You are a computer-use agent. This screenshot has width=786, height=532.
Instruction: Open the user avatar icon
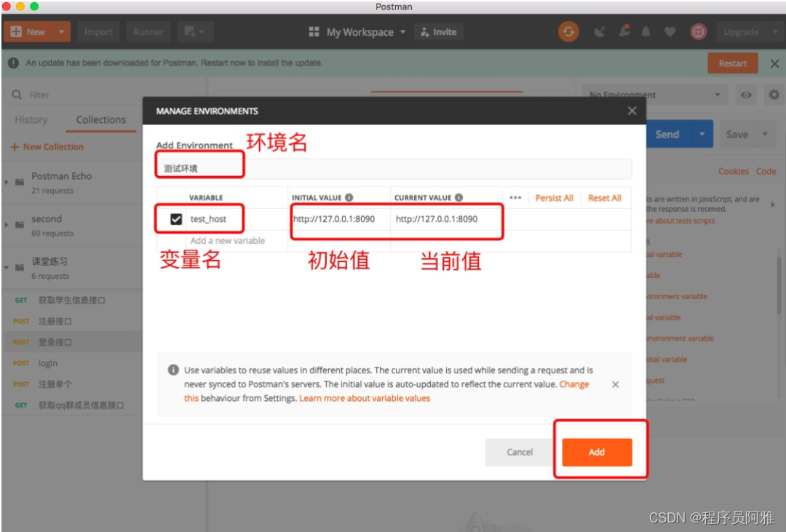(698, 32)
